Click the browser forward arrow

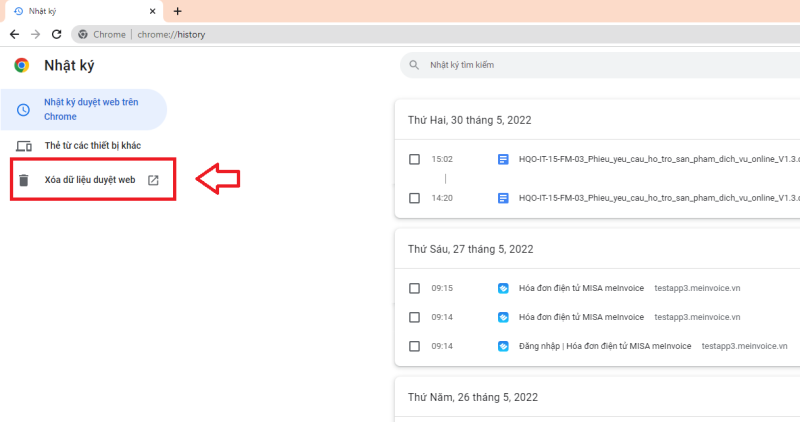point(35,34)
